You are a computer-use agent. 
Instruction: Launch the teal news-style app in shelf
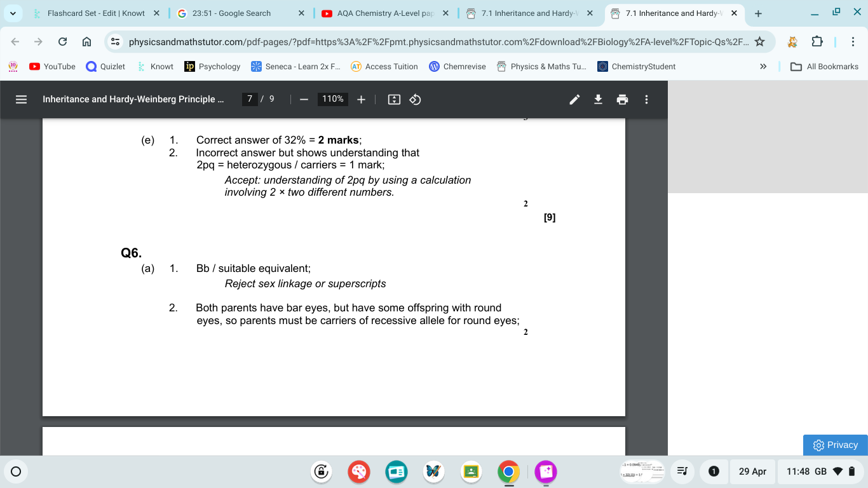click(x=396, y=471)
